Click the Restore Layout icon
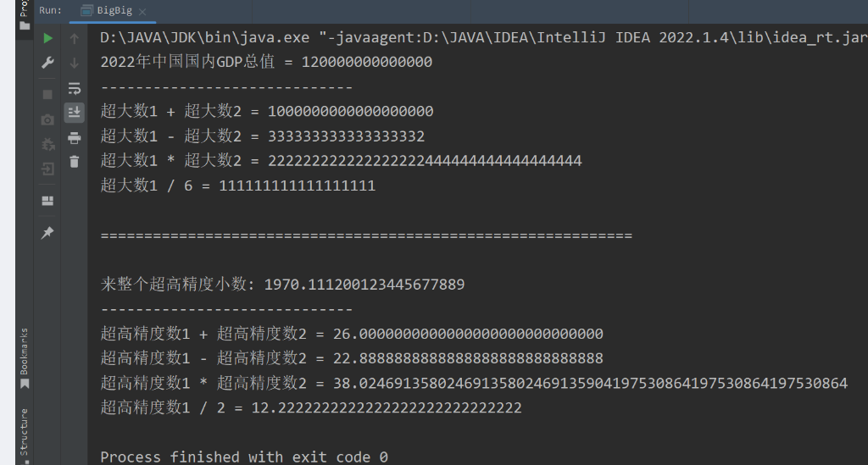Screen dimensions: 868x465 [47, 201]
